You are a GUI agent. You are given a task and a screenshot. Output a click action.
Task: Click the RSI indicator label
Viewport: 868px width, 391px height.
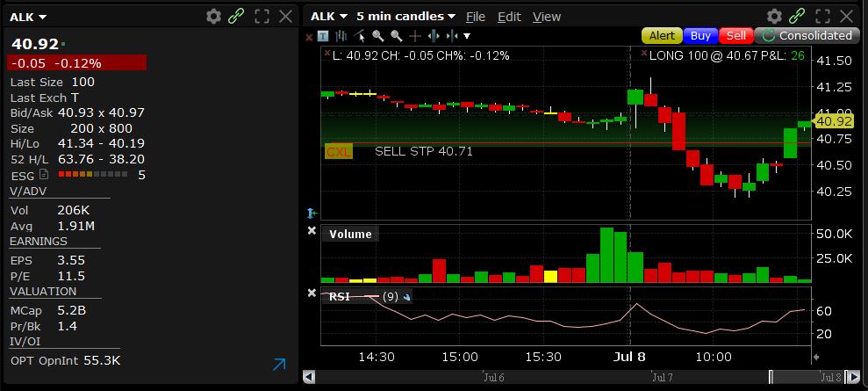coord(340,297)
